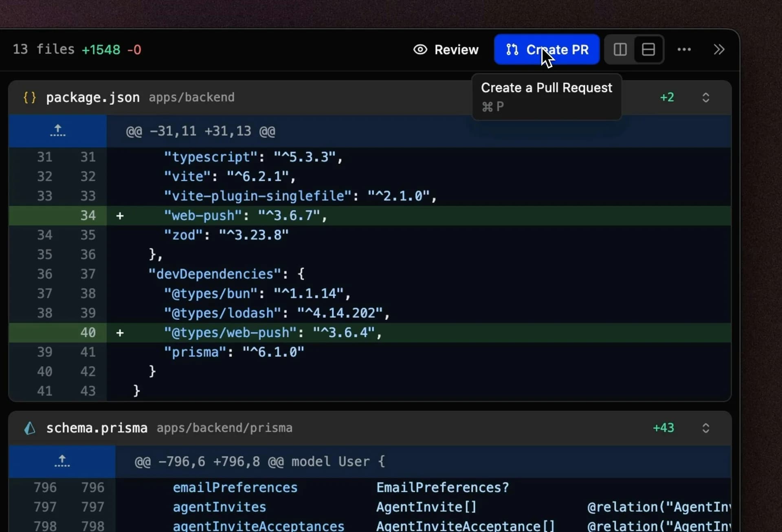Image resolution: width=782 pixels, height=532 pixels.
Task: Collapse package.json using its up-down chevron
Action: 705,97
